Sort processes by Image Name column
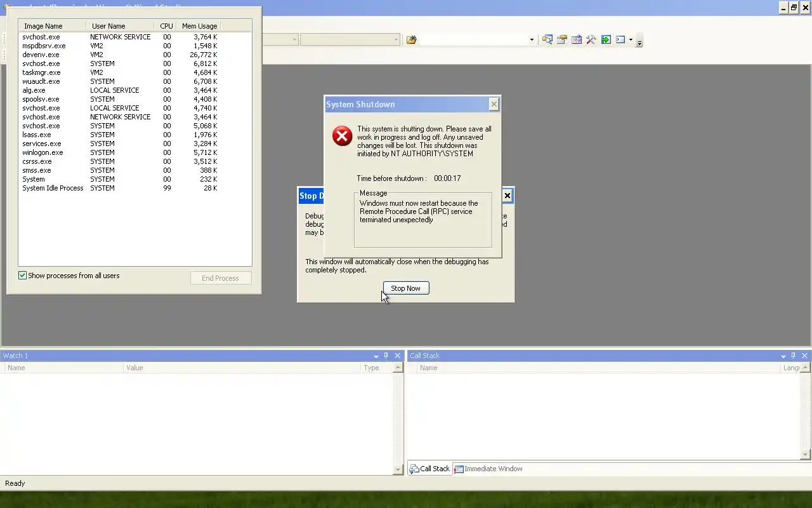The height and width of the screenshot is (508, 812). click(x=53, y=26)
